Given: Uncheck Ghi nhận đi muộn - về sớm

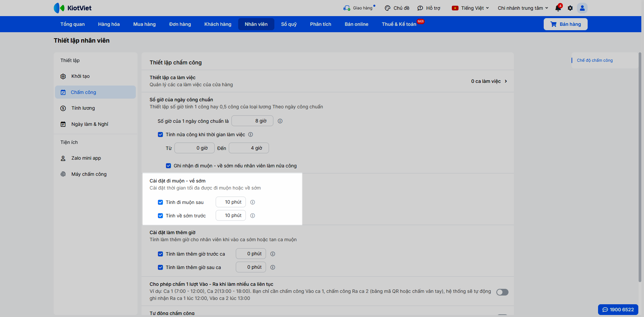Looking at the screenshot, I should point(168,166).
